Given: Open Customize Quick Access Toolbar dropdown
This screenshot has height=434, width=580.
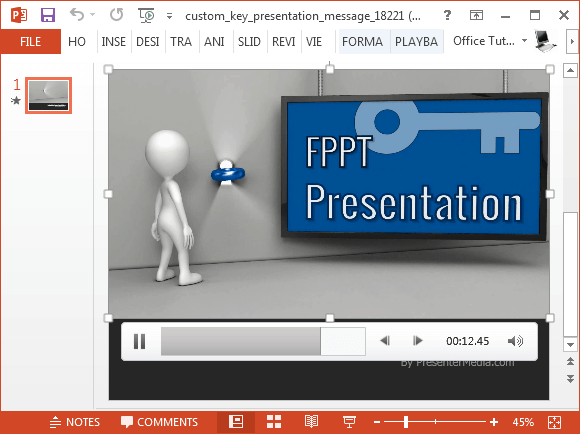Looking at the screenshot, I should click(x=169, y=16).
